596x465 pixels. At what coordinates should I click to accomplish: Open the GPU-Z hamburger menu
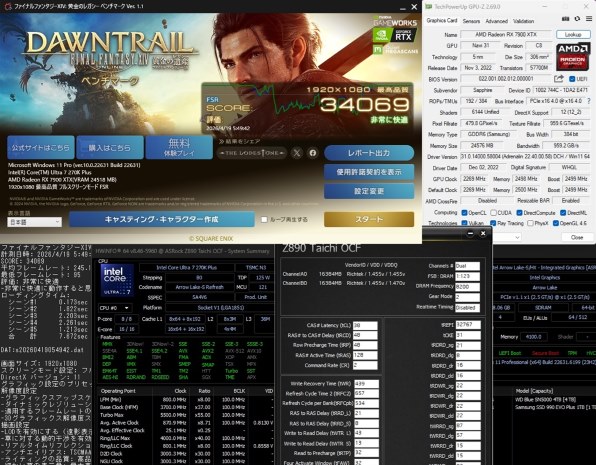589,19
